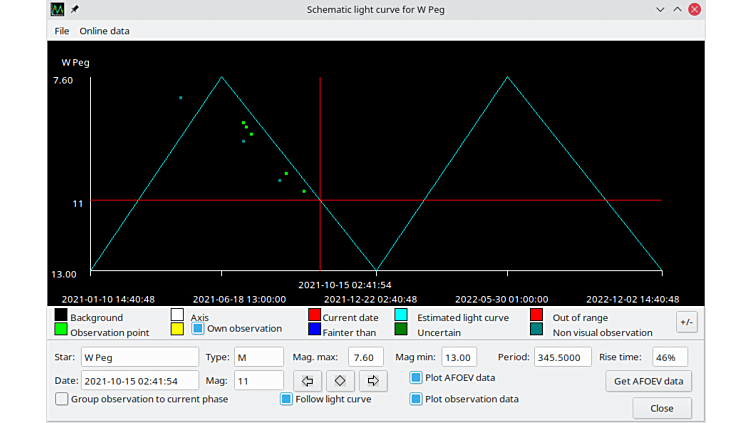Open the File menu
Image resolution: width=752 pixels, height=423 pixels.
coord(62,31)
